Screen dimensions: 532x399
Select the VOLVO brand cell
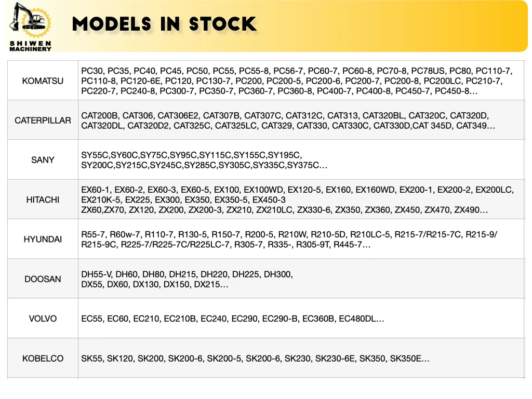(x=43, y=318)
